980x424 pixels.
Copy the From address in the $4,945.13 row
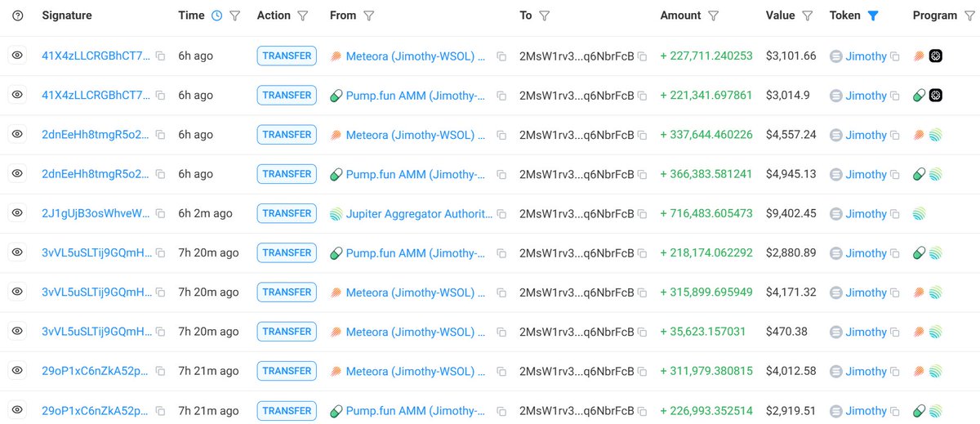coord(501,175)
